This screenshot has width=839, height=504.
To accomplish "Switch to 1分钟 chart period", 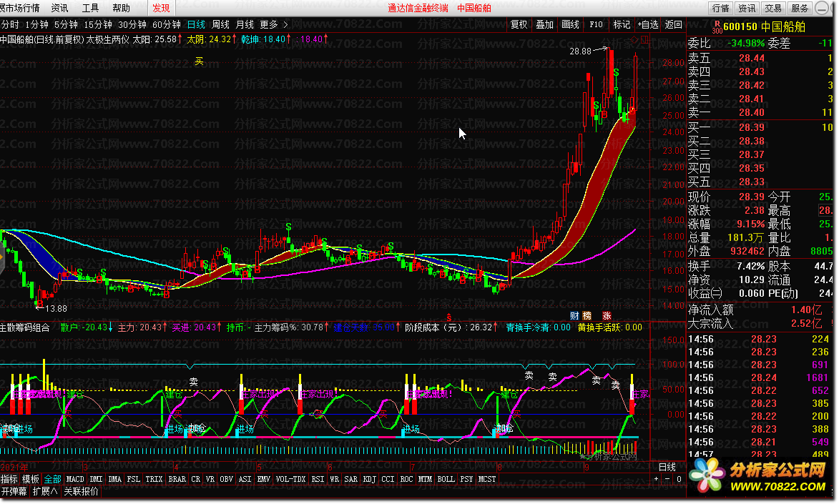I will tap(36, 24).
